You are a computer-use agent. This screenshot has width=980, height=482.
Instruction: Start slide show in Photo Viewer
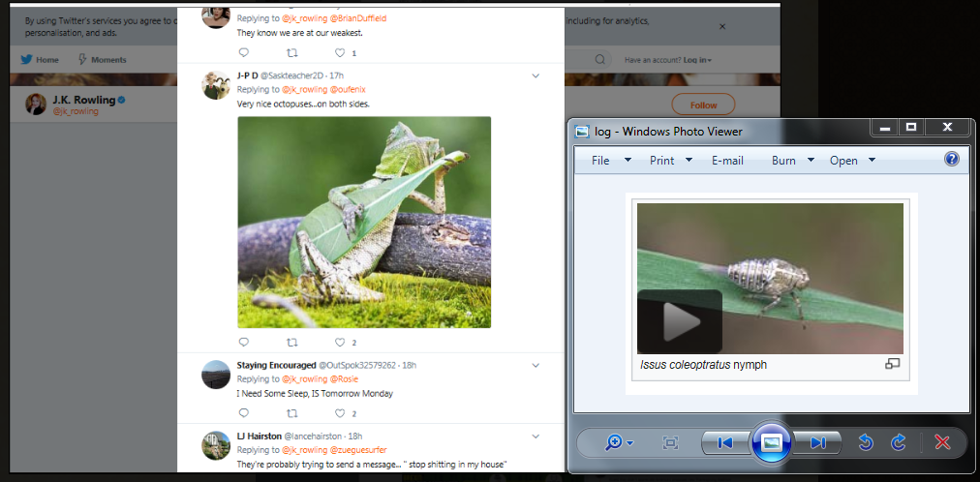pyautogui.click(x=772, y=442)
